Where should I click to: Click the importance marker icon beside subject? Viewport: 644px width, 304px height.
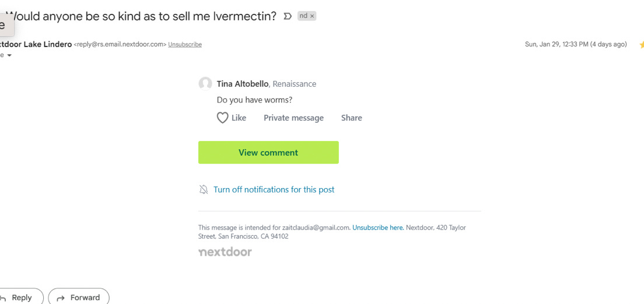(x=288, y=16)
